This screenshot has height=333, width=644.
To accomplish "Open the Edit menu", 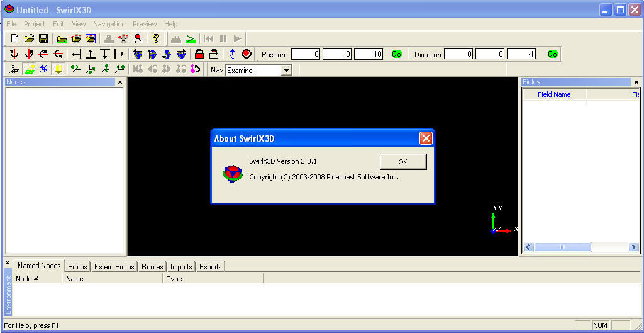I will (x=58, y=24).
